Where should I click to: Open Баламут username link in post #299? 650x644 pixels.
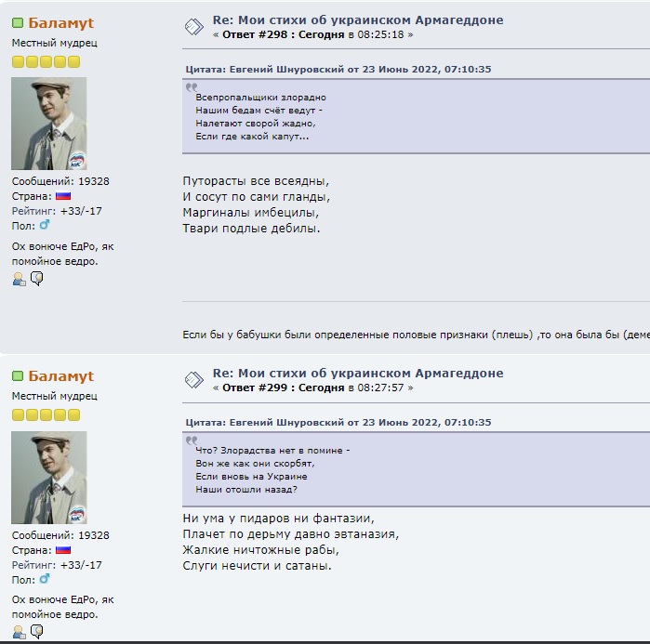pyautogui.click(x=61, y=376)
